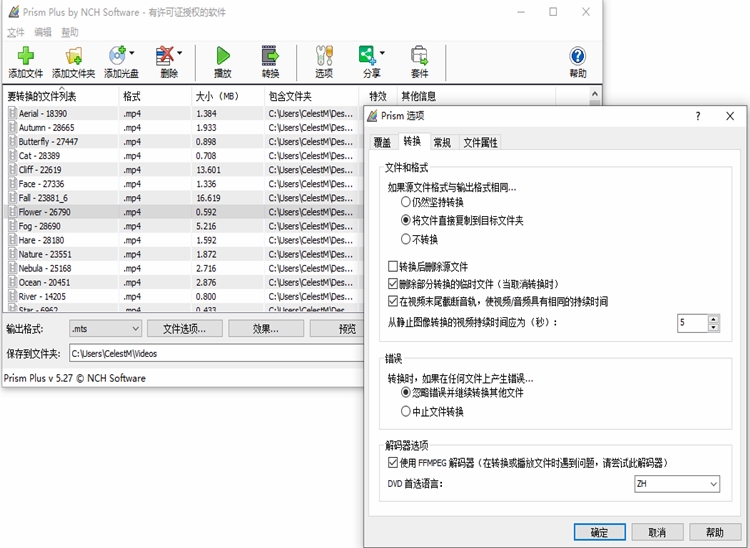Click Prism 选项 dialog title icon
Image resolution: width=750 pixels, height=548 pixels.
click(x=372, y=116)
